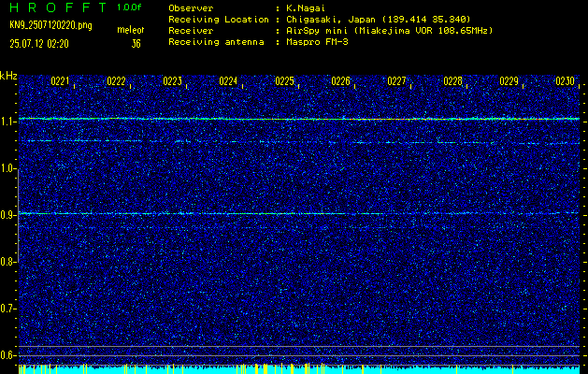Click the meteor label text

pyautogui.click(x=131, y=30)
